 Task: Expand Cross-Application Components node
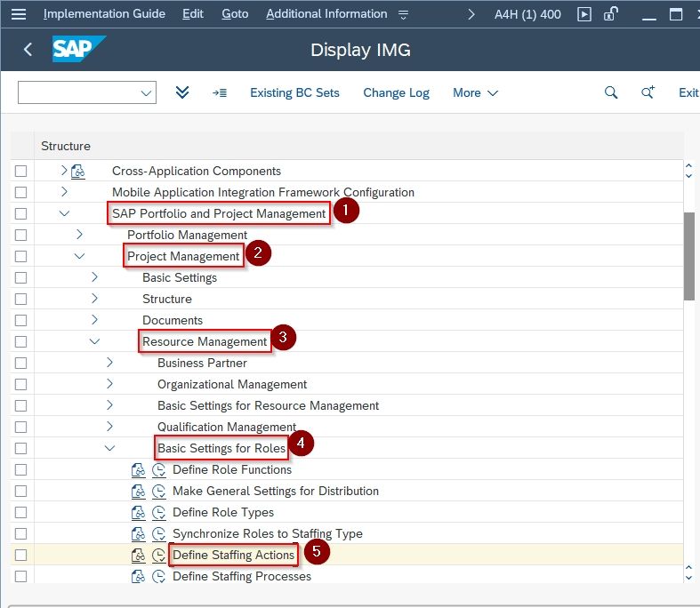(x=64, y=171)
